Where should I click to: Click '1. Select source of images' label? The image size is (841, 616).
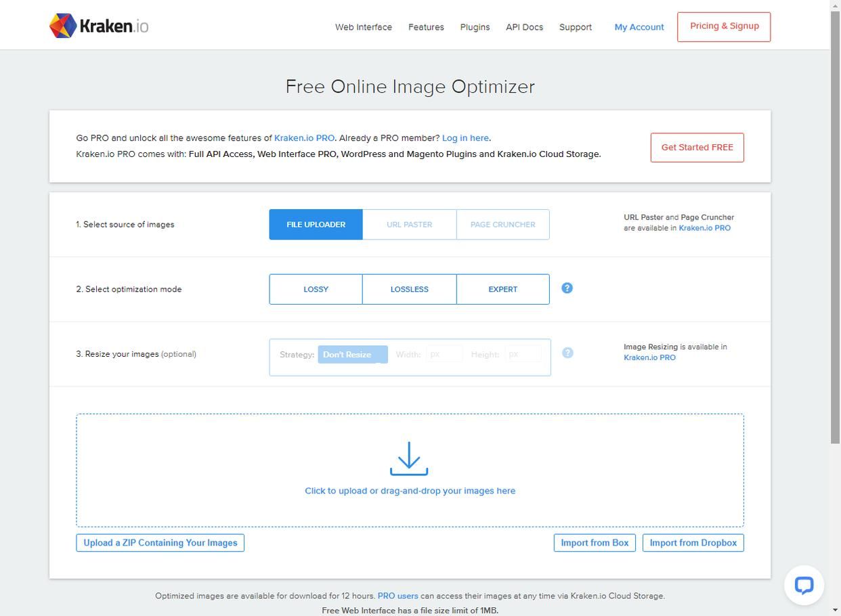click(x=125, y=225)
